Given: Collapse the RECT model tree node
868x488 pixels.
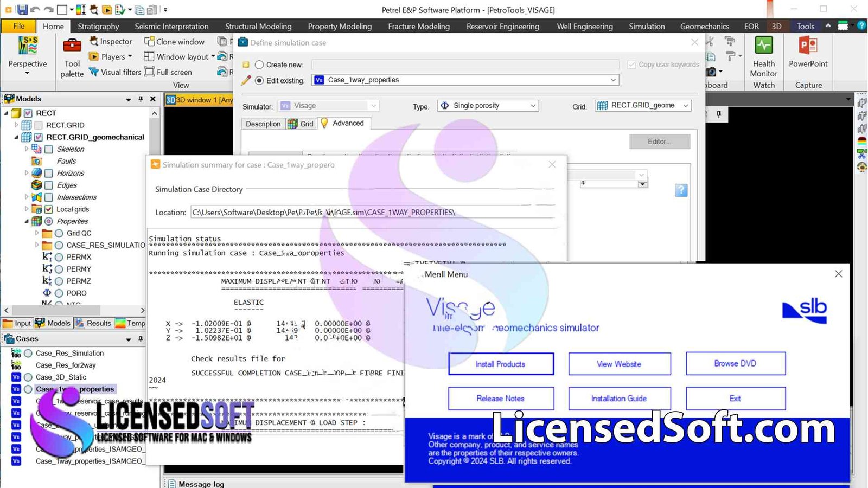Looking at the screenshot, I should pos(7,113).
